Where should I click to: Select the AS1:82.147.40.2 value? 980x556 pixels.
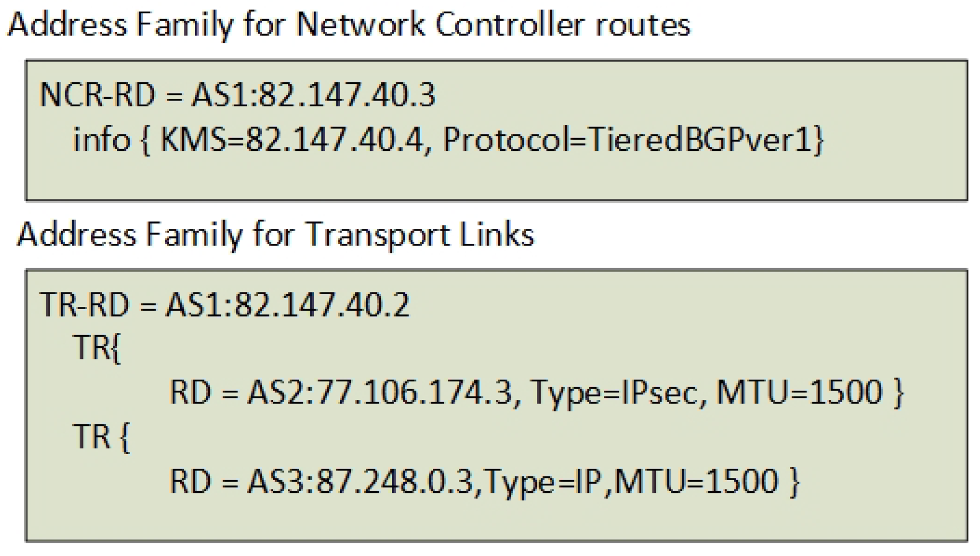click(x=288, y=305)
